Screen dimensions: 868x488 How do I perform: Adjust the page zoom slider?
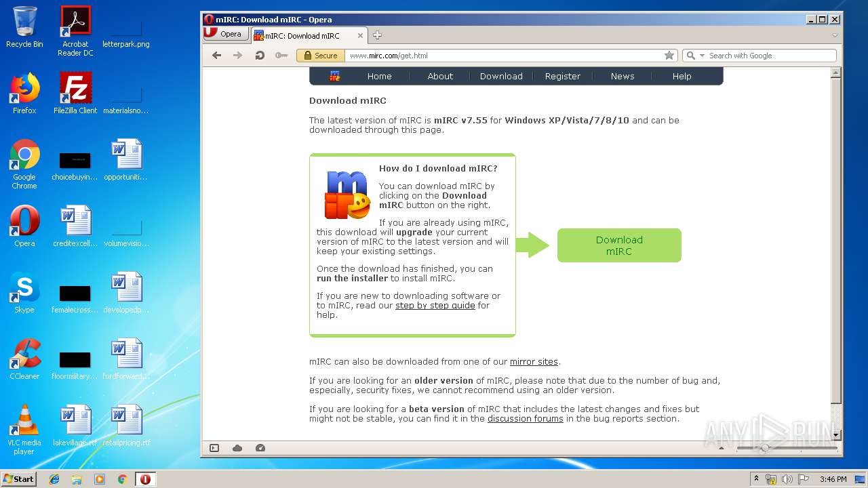coord(787,448)
